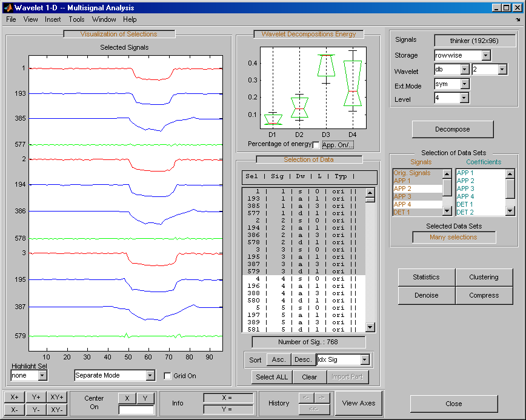Open the Storage rowwise dropdown
This screenshot has width=526, height=420.
coord(485,55)
